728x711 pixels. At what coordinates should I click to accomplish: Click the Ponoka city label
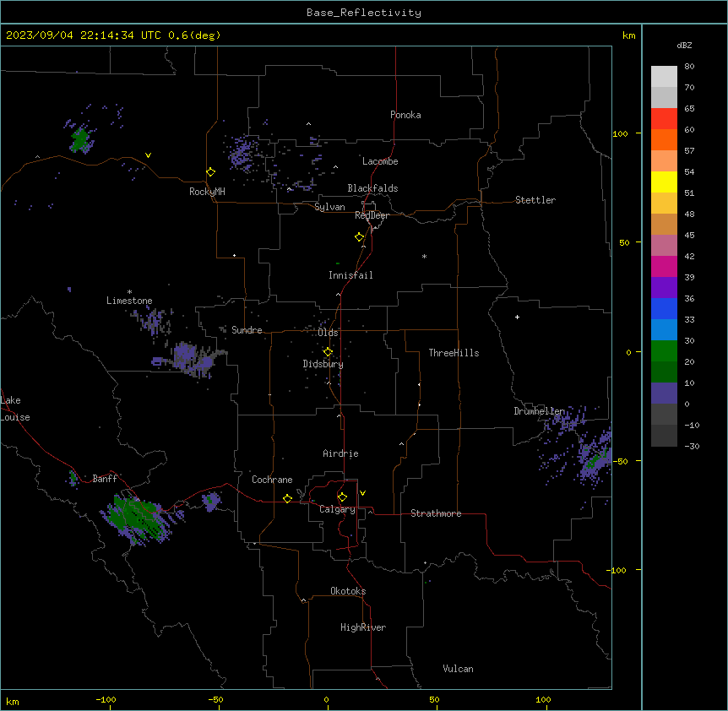coord(405,115)
